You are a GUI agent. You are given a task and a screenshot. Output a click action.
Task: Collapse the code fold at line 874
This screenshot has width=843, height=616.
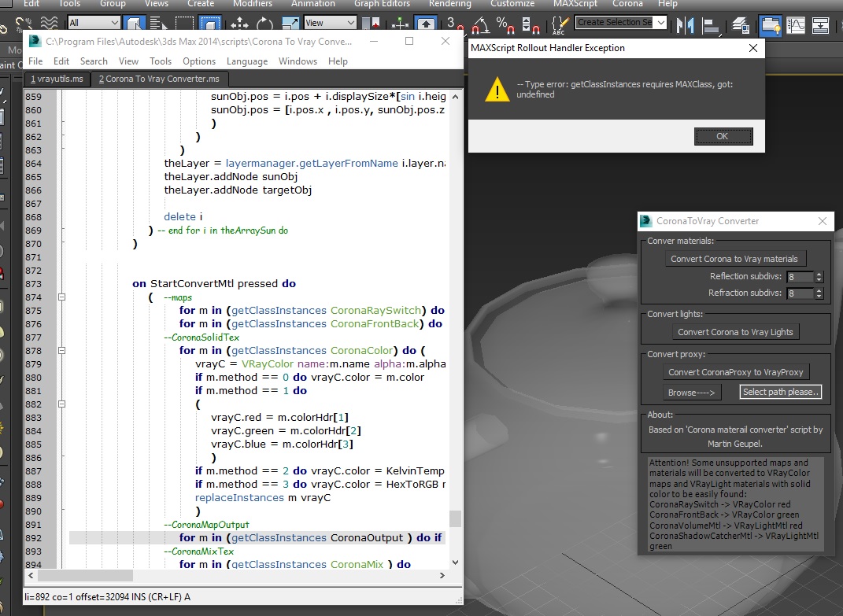coord(62,297)
